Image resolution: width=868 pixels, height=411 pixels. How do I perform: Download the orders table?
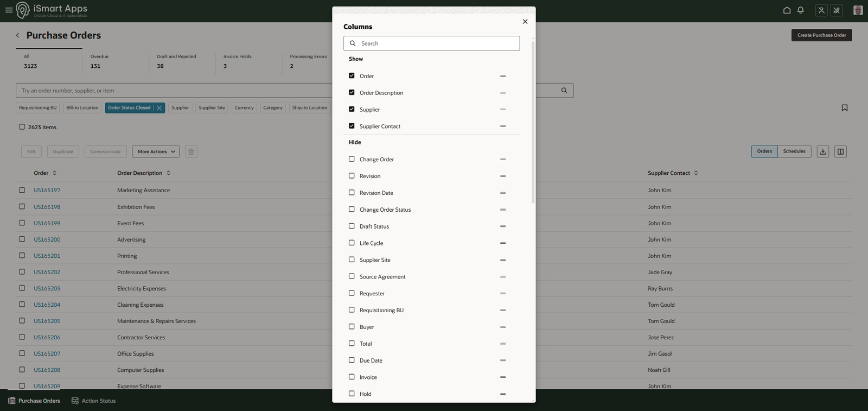823,151
